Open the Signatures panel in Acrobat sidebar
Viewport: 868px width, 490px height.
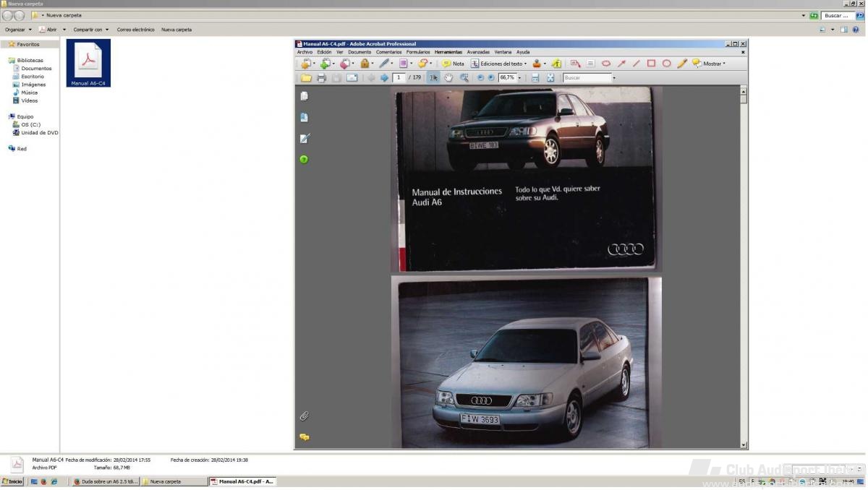tap(304, 138)
